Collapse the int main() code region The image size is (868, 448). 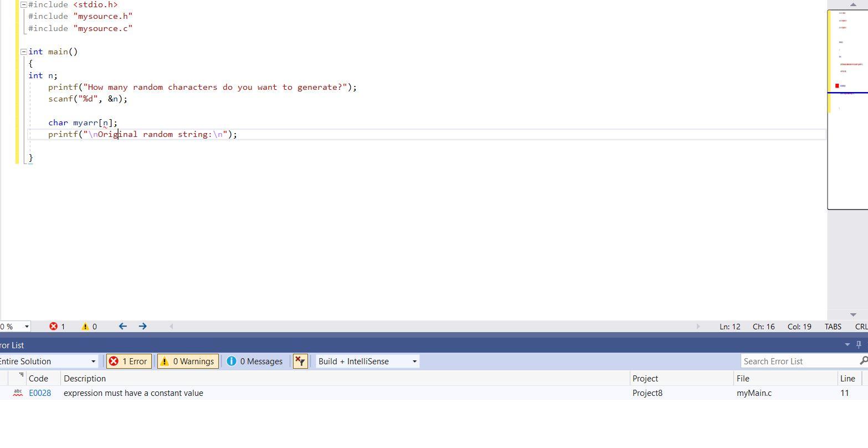tap(23, 52)
